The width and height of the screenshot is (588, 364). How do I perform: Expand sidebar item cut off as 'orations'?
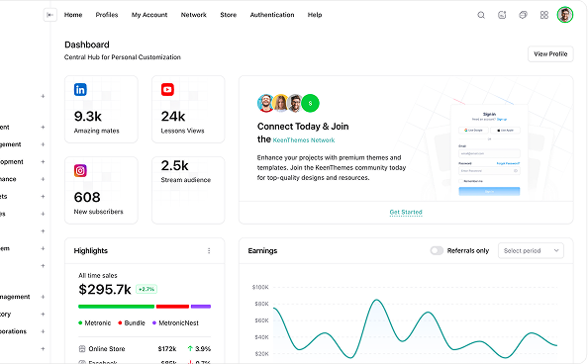point(43,331)
